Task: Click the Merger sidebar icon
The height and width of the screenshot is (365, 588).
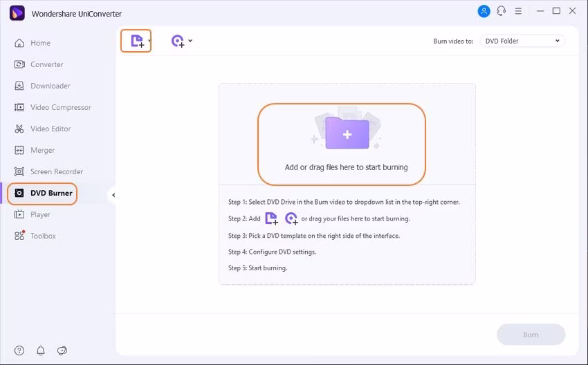Action: click(19, 150)
